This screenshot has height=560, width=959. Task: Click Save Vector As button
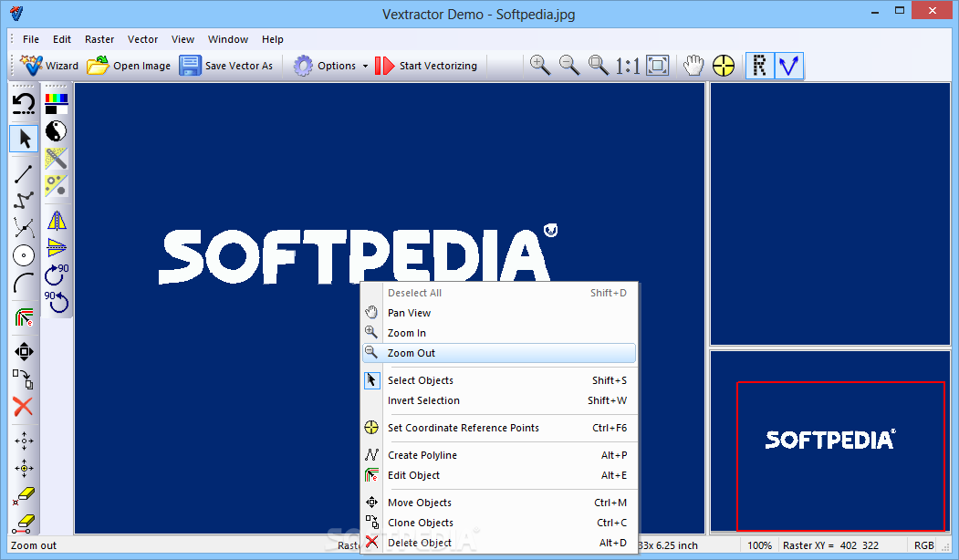(x=226, y=66)
